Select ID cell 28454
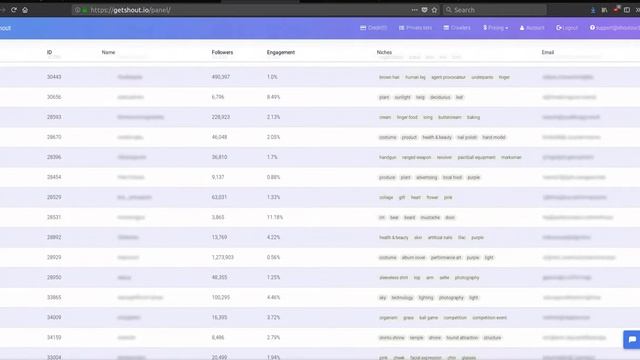Image resolution: width=640 pixels, height=360 pixels. pyautogui.click(x=54, y=177)
